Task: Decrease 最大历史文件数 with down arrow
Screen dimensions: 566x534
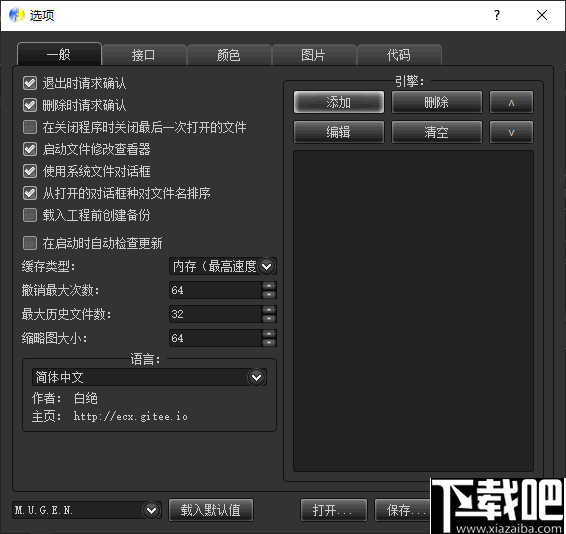Action: point(269,318)
